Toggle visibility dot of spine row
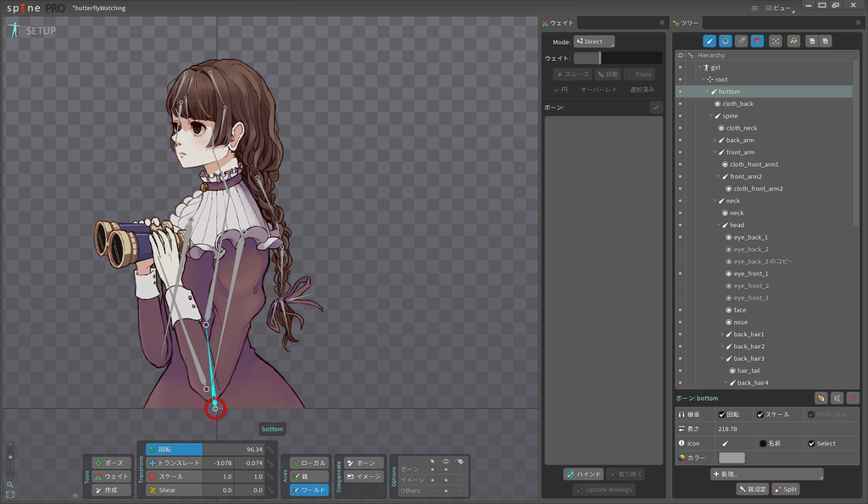 pos(681,116)
